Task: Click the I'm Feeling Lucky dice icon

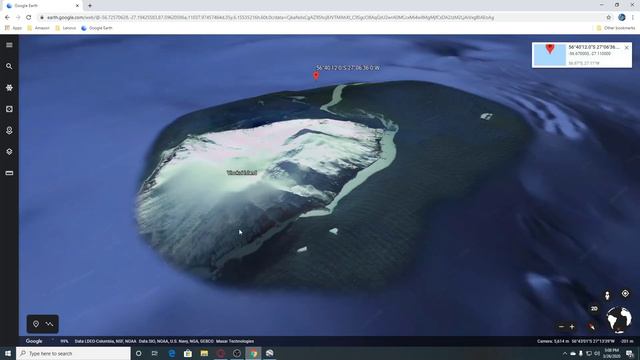Action: tap(9, 109)
